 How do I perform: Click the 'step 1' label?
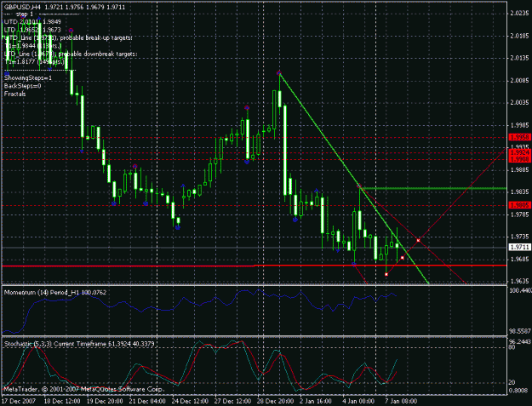[x=25, y=14]
